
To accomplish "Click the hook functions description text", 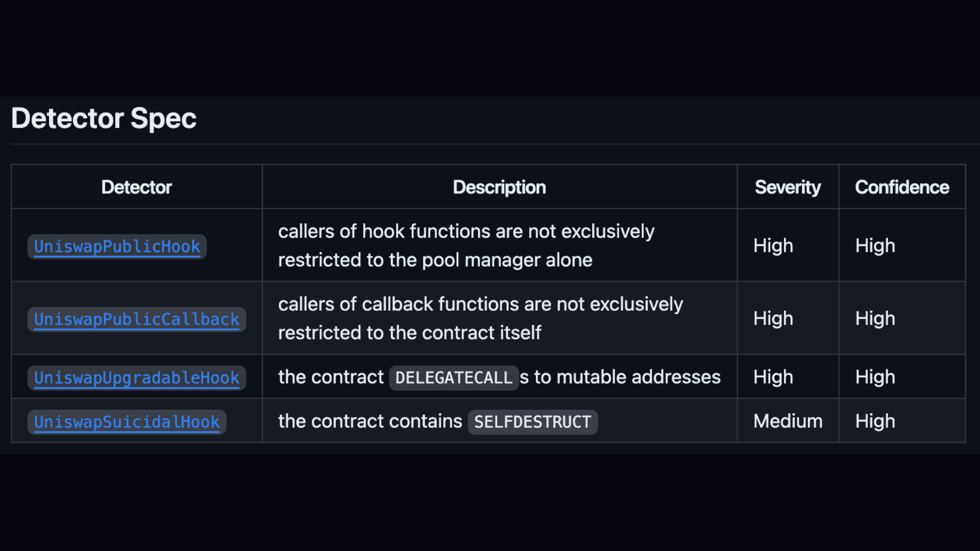I will (x=466, y=245).
